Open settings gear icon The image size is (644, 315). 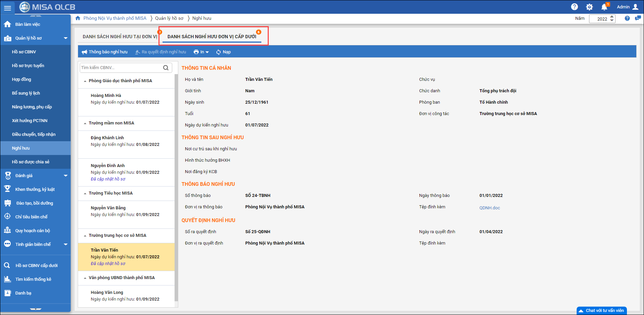(589, 7)
